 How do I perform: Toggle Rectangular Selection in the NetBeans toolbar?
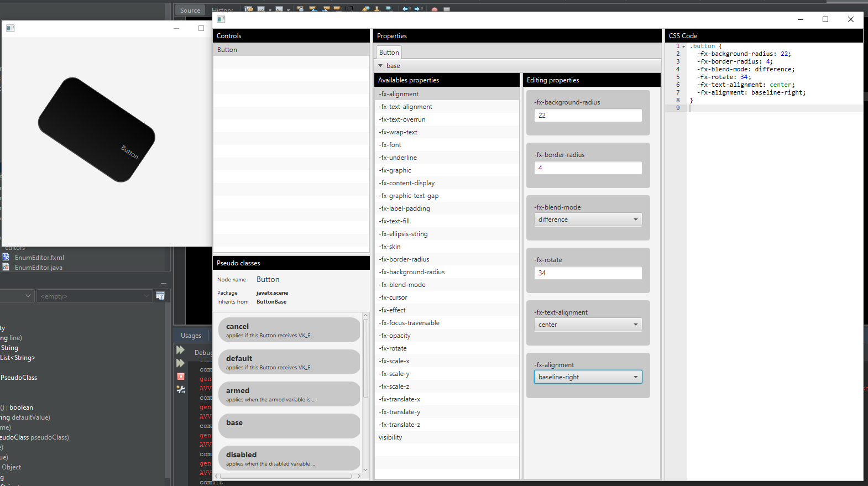click(x=349, y=9)
